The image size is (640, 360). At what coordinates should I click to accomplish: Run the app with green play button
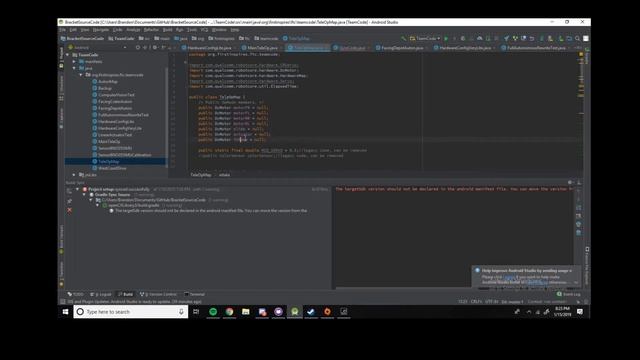coord(446,38)
